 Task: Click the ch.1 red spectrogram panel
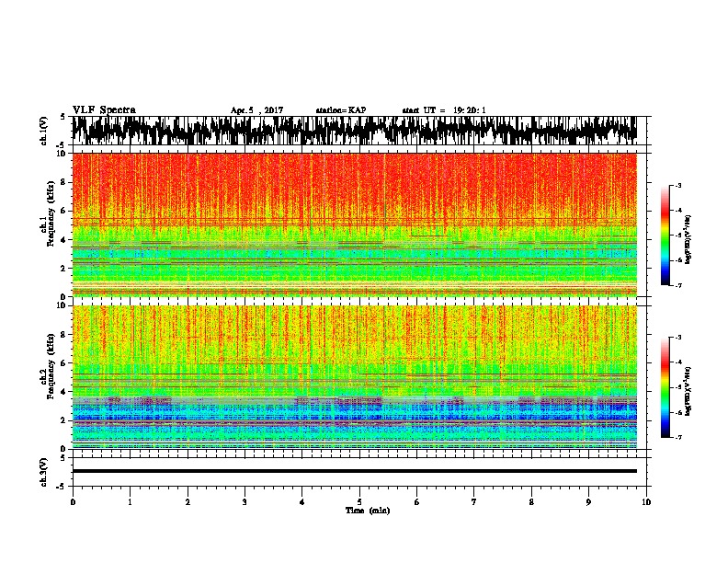355,224
